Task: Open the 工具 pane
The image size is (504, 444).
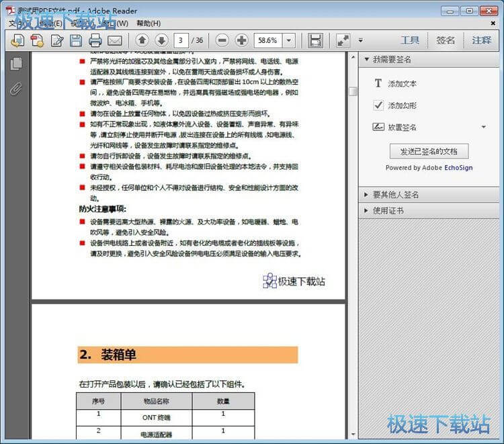Action: pyautogui.click(x=410, y=40)
